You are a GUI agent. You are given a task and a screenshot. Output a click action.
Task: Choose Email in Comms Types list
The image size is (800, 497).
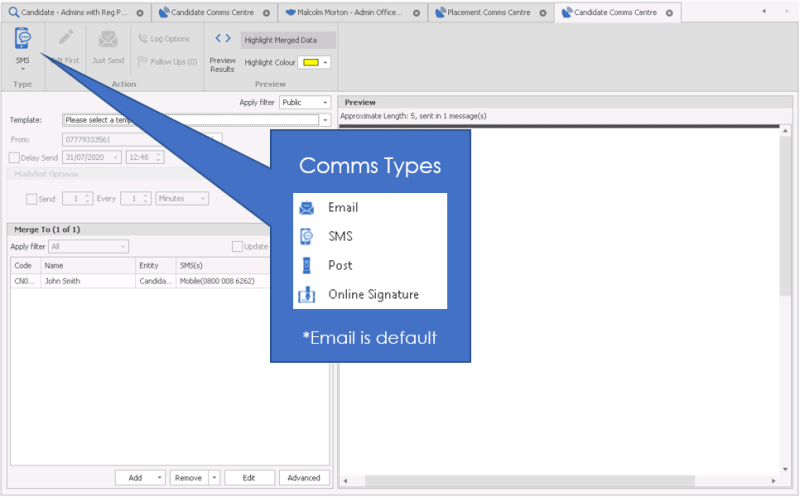click(x=343, y=208)
